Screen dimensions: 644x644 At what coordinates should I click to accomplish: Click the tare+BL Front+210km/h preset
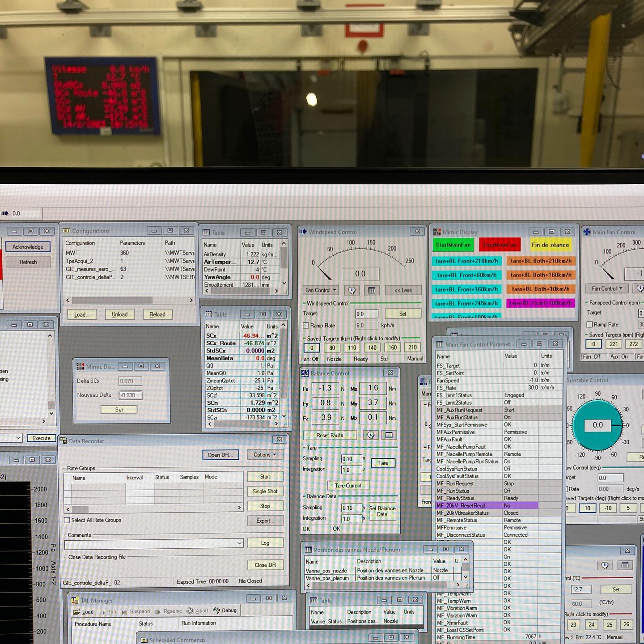(466, 261)
